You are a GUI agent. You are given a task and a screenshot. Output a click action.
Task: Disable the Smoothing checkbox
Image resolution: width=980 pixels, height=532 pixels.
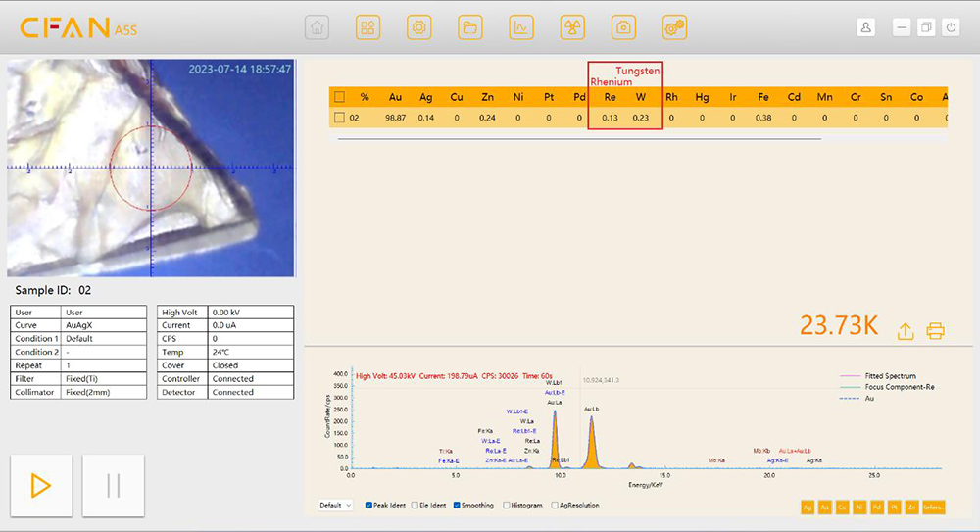coord(457,506)
